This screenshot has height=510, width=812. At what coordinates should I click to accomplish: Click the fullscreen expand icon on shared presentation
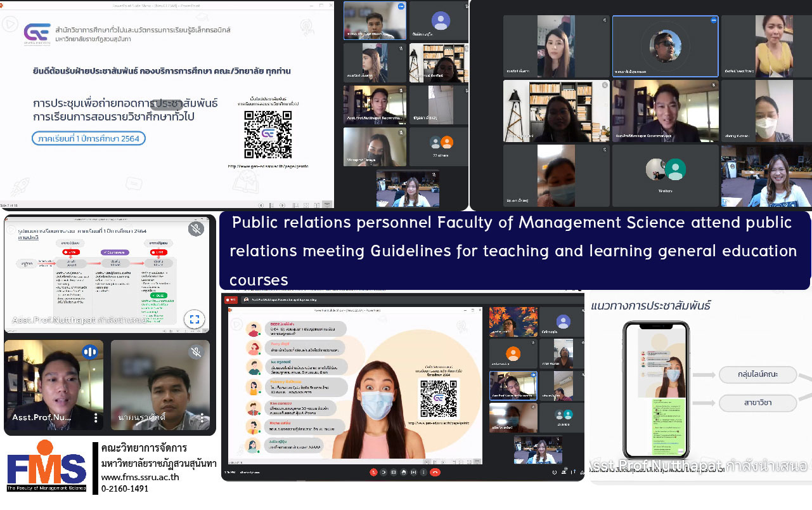(195, 319)
